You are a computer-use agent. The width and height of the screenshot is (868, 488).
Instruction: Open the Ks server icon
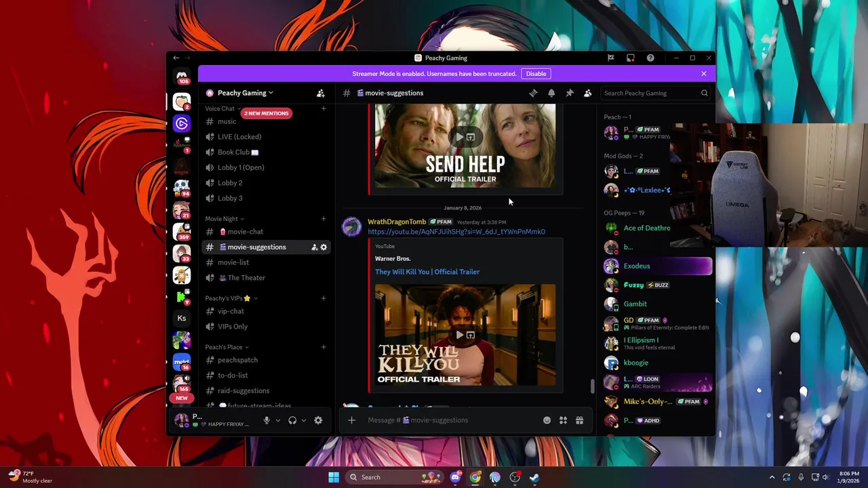[182, 318]
